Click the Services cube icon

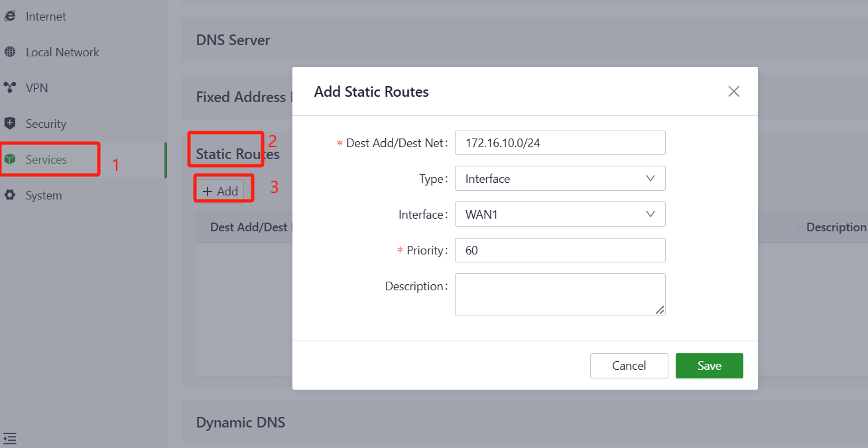point(10,160)
